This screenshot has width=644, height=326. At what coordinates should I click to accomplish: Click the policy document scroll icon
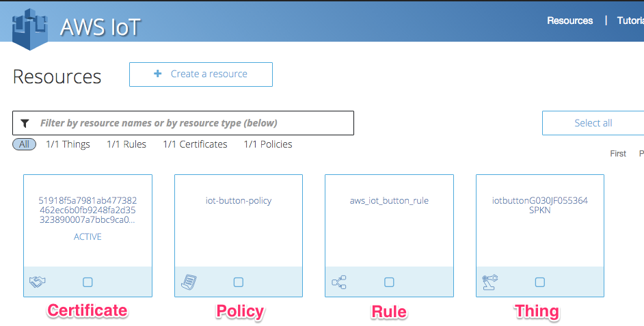tap(188, 282)
